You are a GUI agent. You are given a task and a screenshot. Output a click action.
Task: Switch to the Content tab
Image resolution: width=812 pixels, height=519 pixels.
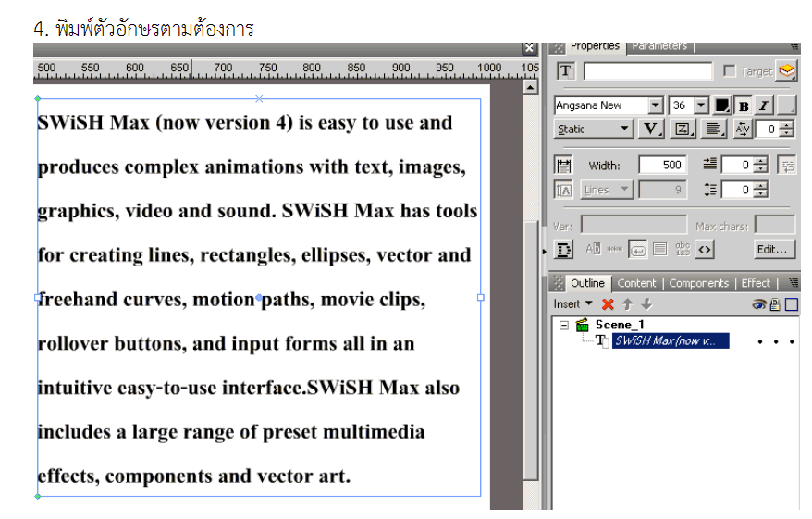(x=636, y=283)
